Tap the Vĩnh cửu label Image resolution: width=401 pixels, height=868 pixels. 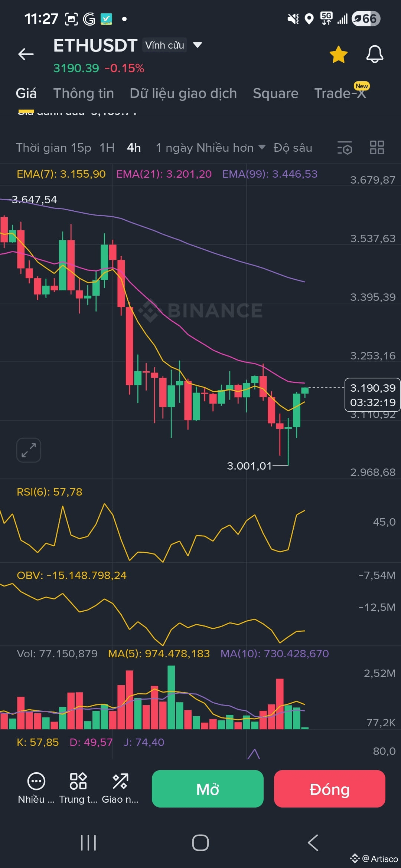(x=164, y=45)
